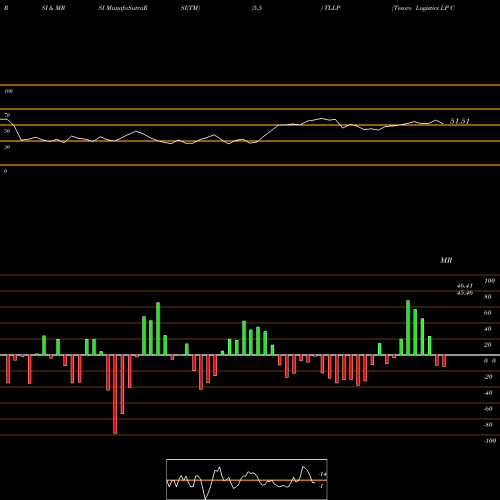Click the value 45.46 in MR panel
Image resolution: width=500 pixels, height=500 pixels.
(465, 293)
